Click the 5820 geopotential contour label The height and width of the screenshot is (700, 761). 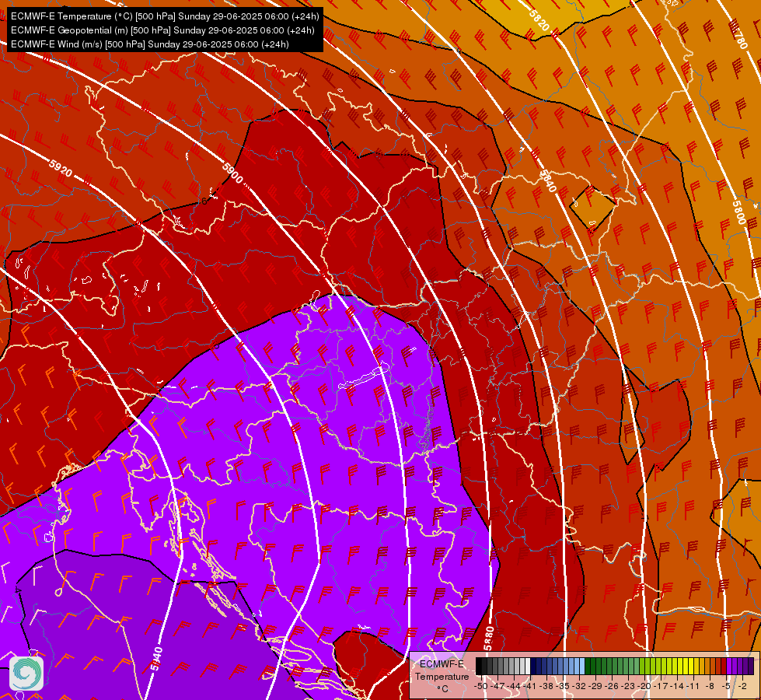[539, 21]
